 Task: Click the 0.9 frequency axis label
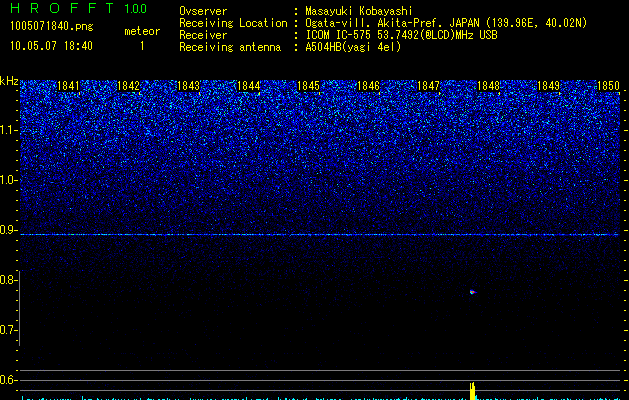[8, 230]
